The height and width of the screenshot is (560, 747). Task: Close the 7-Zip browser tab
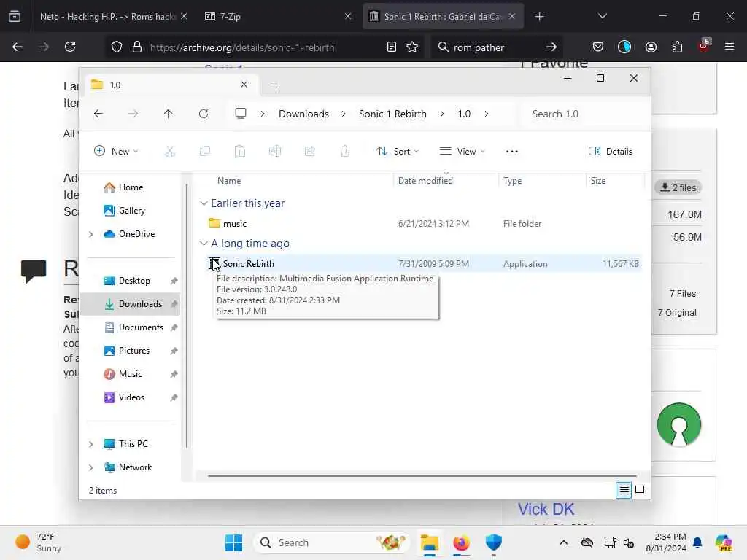pos(348,17)
